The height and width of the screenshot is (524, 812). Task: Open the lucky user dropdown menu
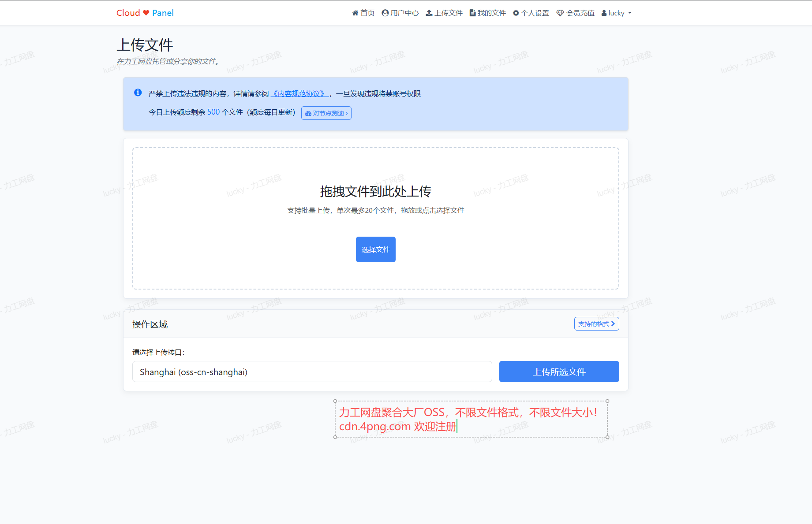tap(617, 13)
